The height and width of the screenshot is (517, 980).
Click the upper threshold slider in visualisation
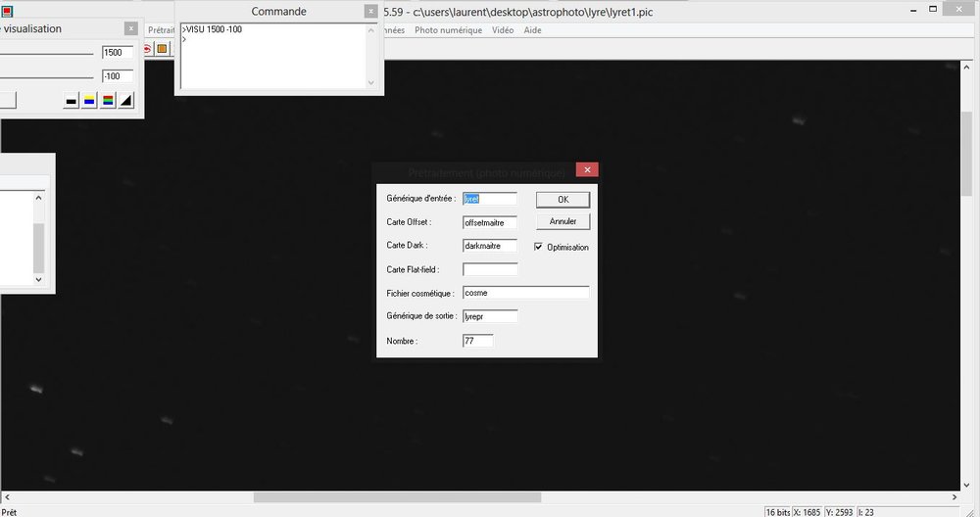(x=47, y=54)
